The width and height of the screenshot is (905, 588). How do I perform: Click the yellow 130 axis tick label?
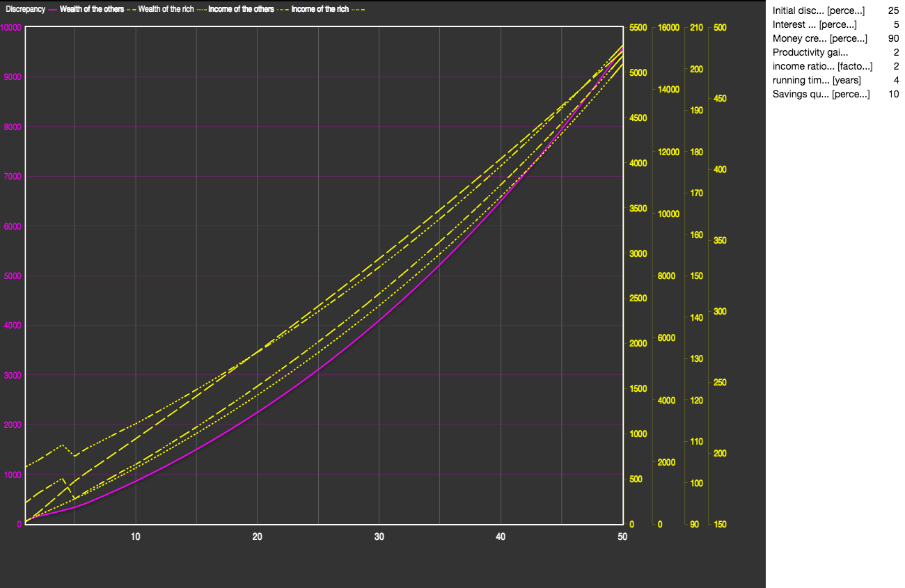tap(696, 359)
